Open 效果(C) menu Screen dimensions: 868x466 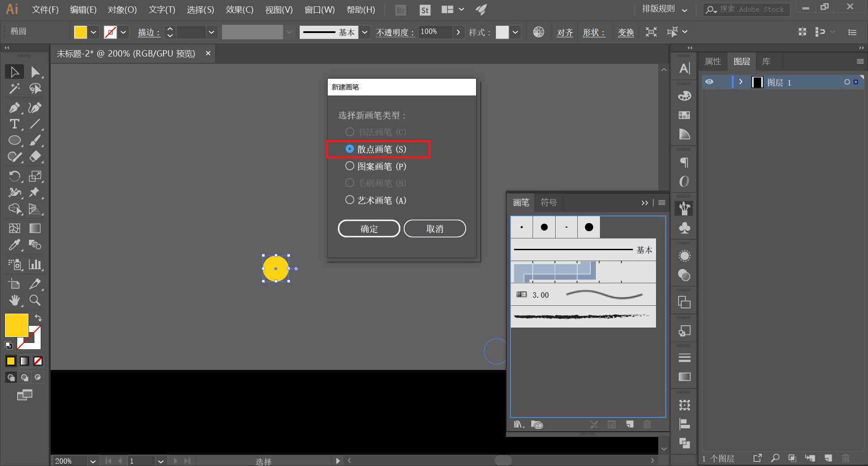coord(240,10)
